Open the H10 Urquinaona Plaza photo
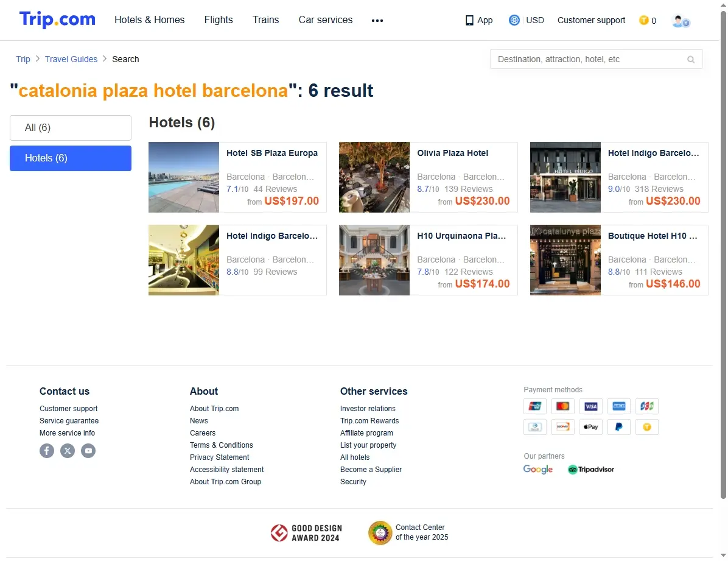728x561 pixels. pos(374,260)
